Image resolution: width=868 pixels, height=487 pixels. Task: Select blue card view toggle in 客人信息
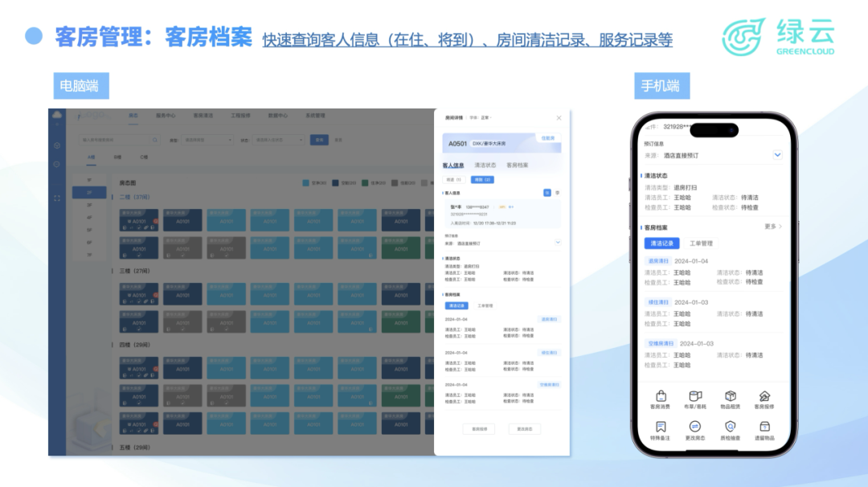click(547, 193)
